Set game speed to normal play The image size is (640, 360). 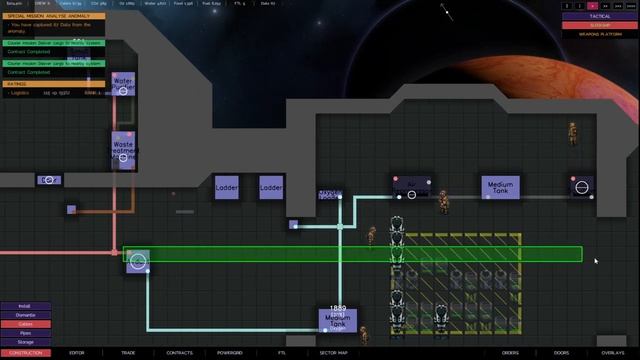tap(592, 6)
